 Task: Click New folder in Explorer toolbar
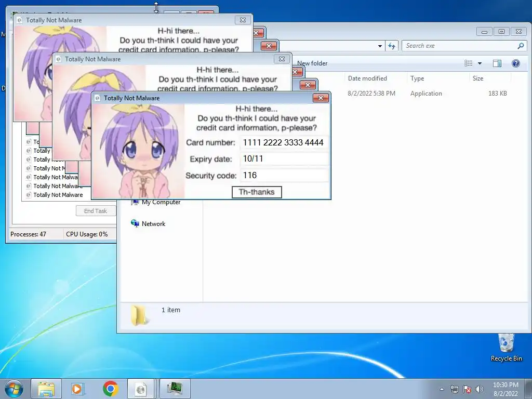pos(312,63)
